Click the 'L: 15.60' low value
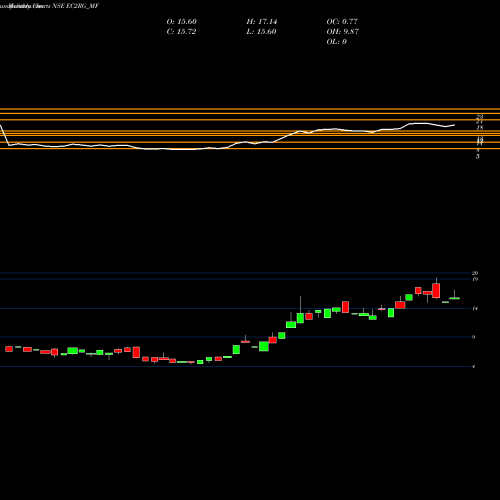This screenshot has height=500, width=500. (261, 32)
